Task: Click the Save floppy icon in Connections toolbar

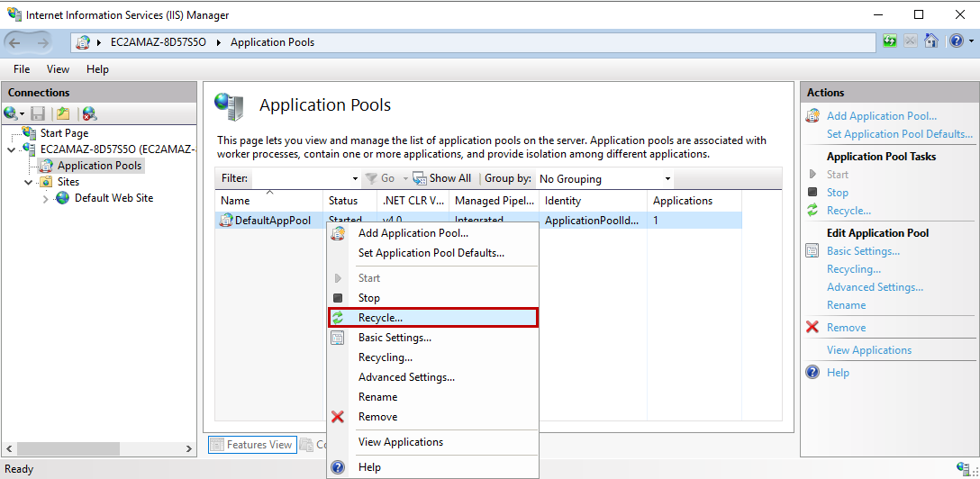Action: point(38,113)
